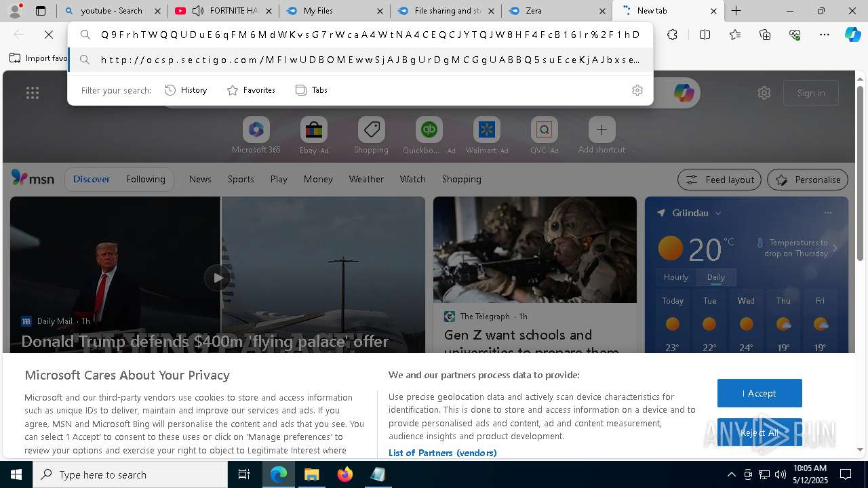868x488 pixels.
Task: Show next weather insight arrow
Action: click(x=835, y=248)
